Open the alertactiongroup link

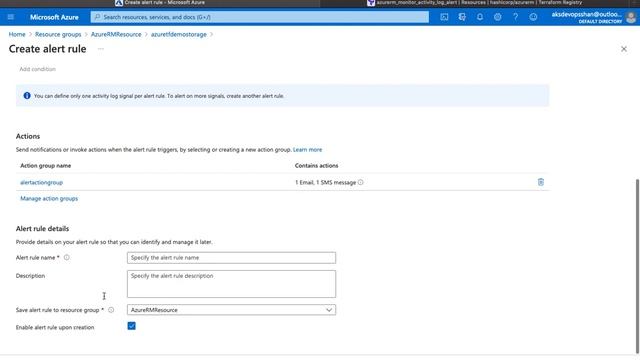pos(42,182)
